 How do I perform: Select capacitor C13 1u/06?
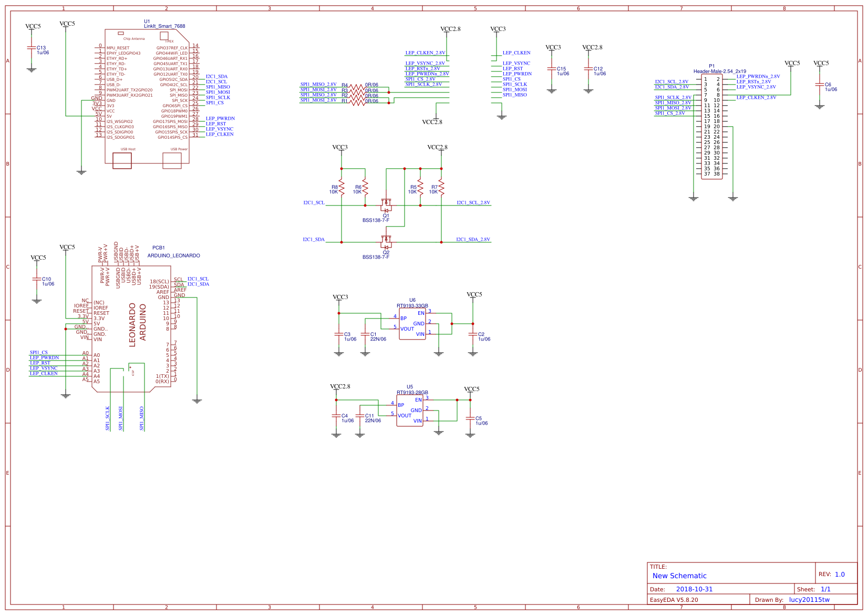[x=33, y=48]
